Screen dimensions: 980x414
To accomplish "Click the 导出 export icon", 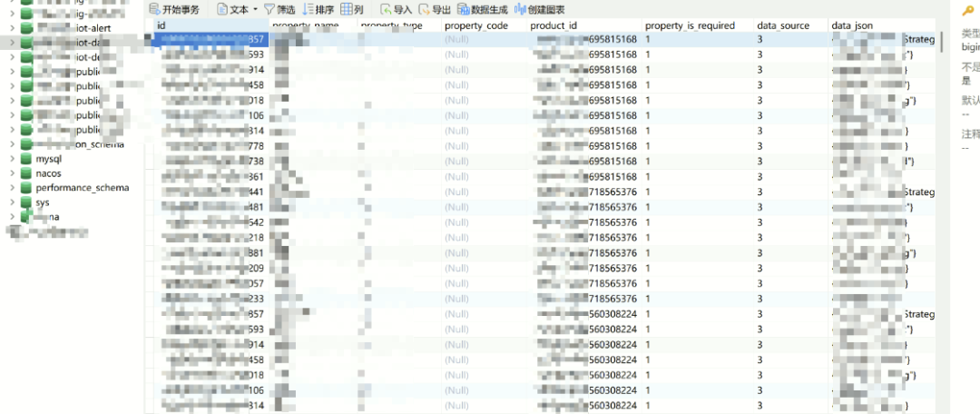I will click(x=425, y=9).
